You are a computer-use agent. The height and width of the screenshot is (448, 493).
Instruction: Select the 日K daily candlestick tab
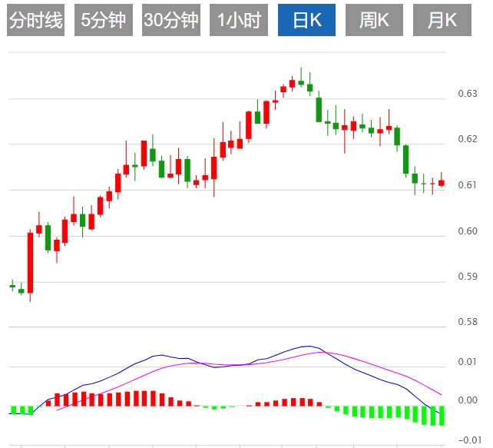306,20
